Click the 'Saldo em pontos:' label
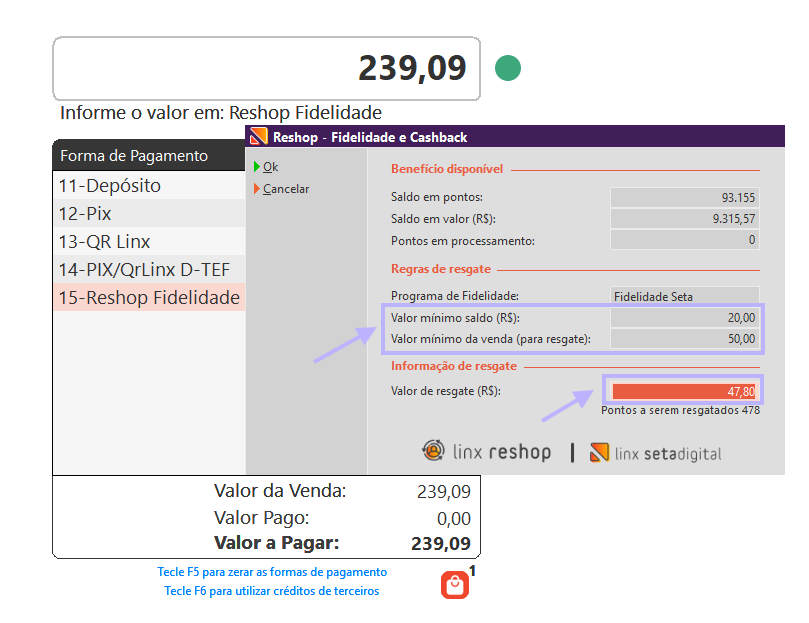 point(437,197)
